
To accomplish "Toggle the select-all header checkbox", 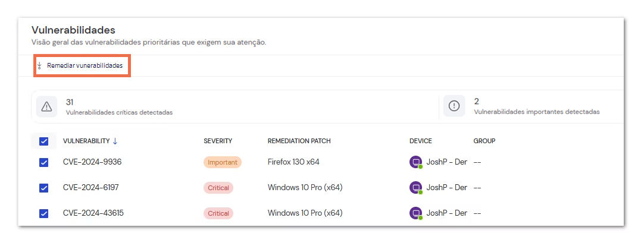I will [x=43, y=141].
